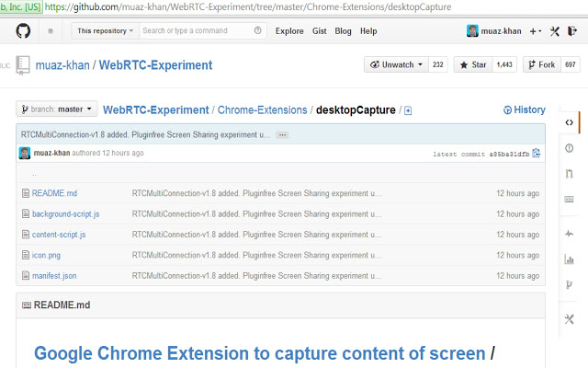The height and width of the screenshot is (368, 588).
Task: Click the file icon beside content-script.js
Action: (x=26, y=235)
